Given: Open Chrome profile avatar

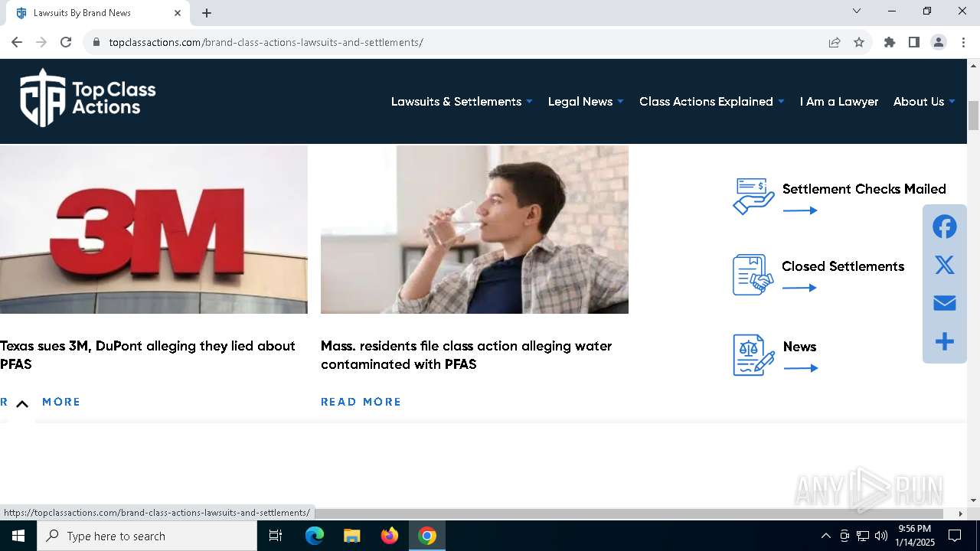Looking at the screenshot, I should (939, 42).
